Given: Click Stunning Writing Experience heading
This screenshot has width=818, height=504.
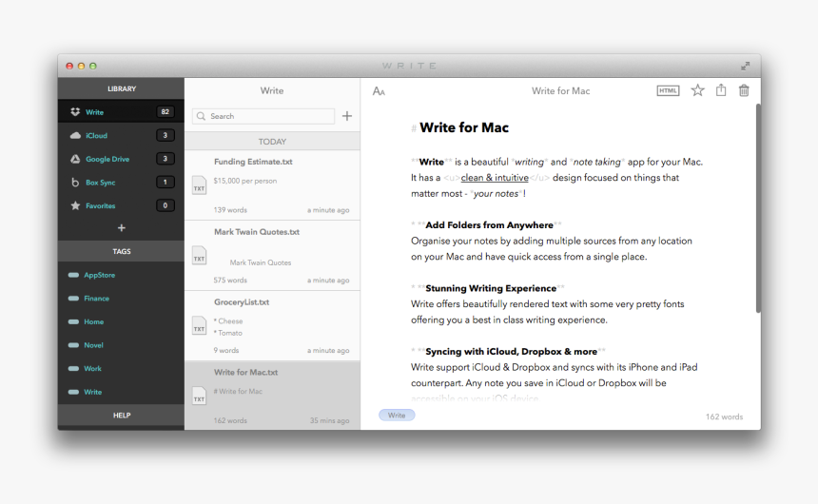Looking at the screenshot, I should point(491,288).
